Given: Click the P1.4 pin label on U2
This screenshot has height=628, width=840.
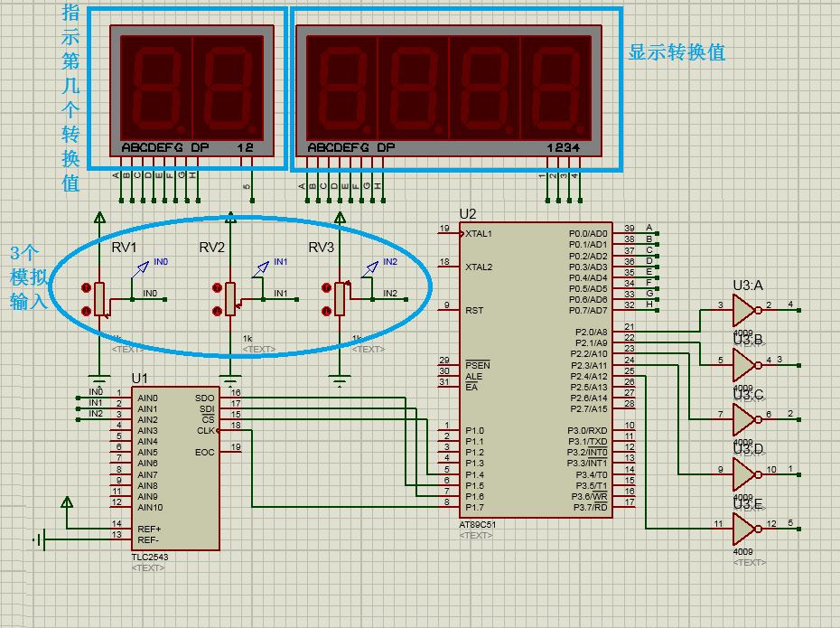Looking at the screenshot, I should [474, 474].
